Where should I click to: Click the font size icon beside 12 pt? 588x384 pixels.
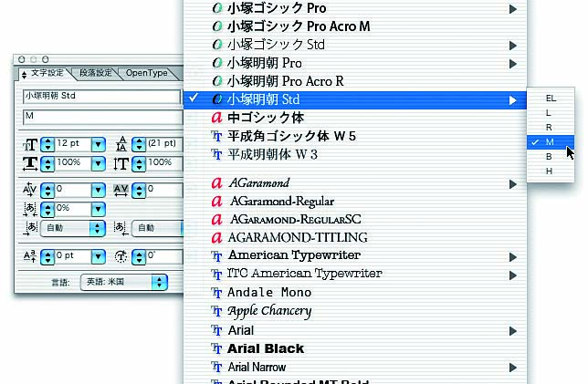(30, 145)
